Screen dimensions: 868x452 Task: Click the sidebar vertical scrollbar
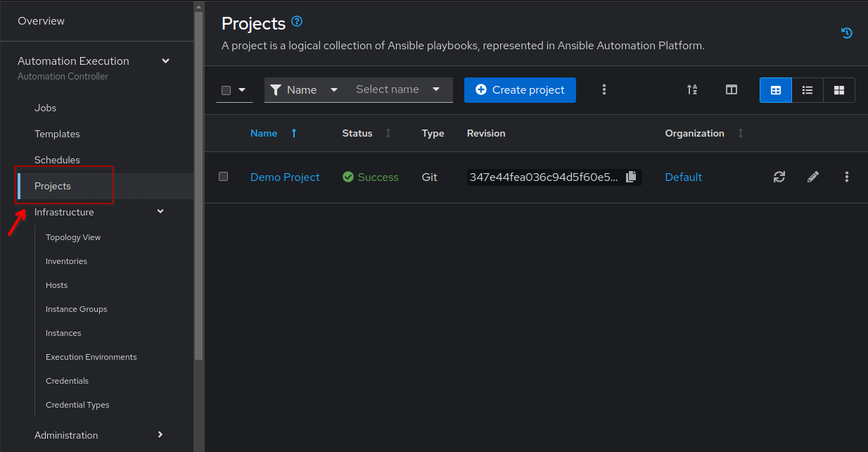(198, 187)
